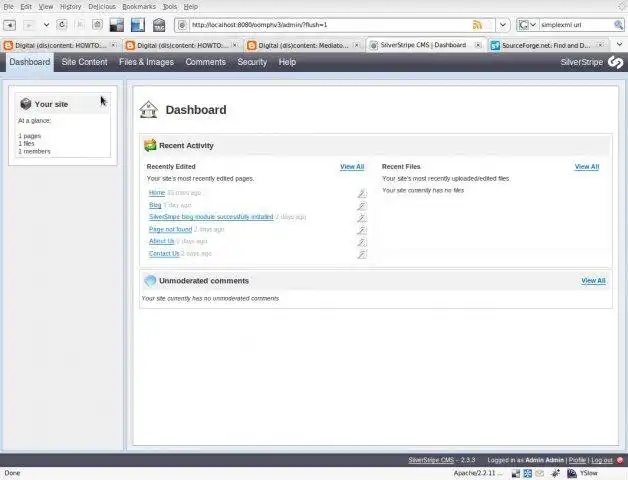Open the File menu
This screenshot has height=480, width=628.
coord(8,6)
